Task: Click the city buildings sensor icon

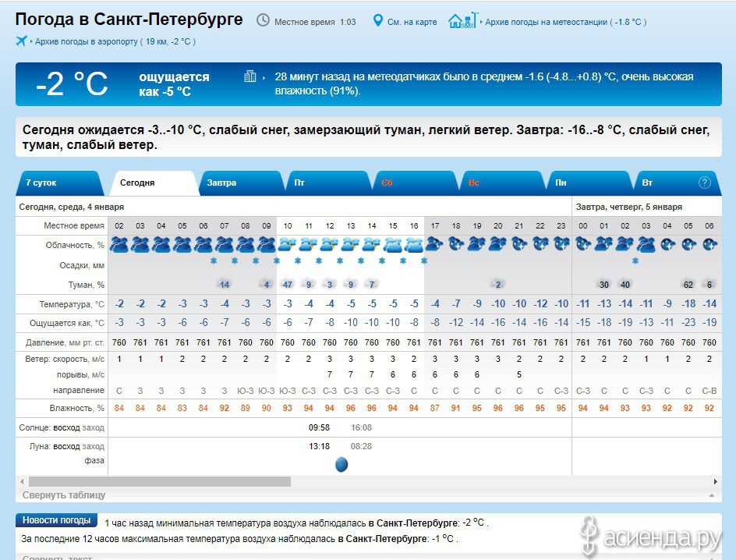Action: tap(250, 76)
